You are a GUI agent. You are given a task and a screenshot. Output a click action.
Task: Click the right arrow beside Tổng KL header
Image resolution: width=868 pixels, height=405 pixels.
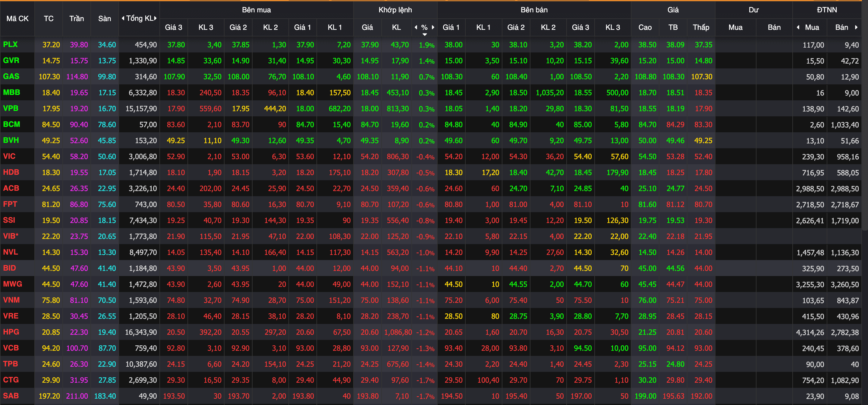click(155, 18)
